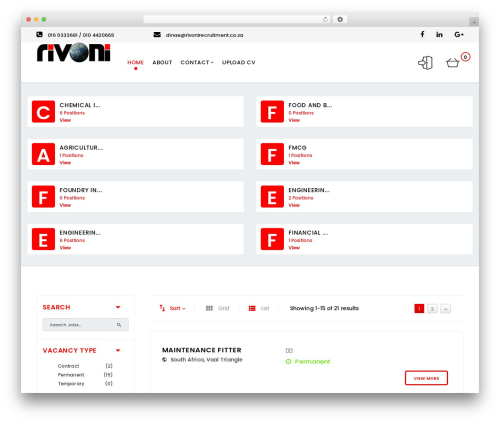Click the login door icon
The height and width of the screenshot is (423, 500).
425,63
